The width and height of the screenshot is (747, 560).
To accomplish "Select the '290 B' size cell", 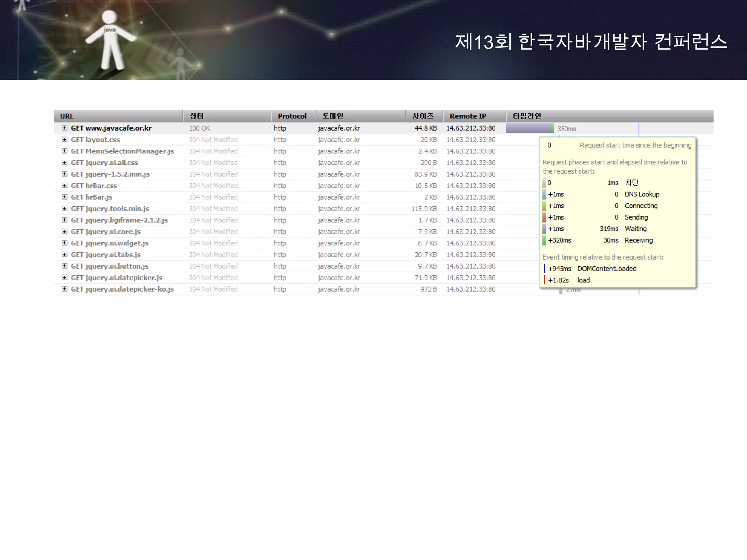I will pyautogui.click(x=429, y=163).
